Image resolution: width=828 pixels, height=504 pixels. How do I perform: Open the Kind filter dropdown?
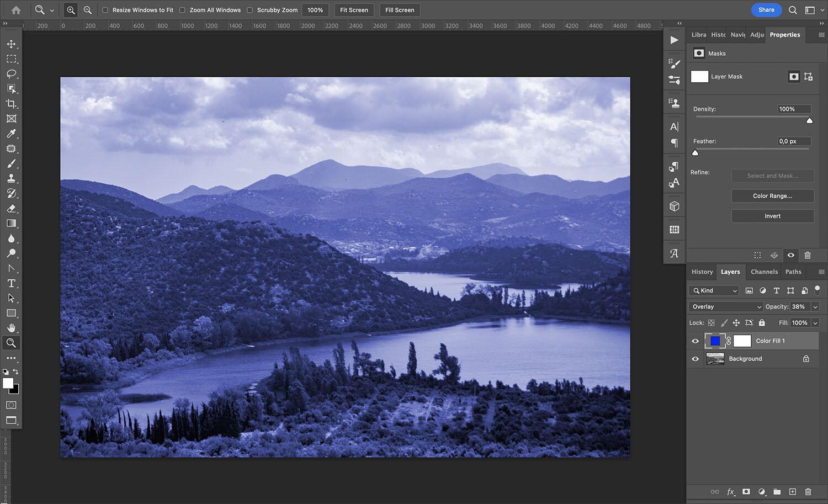coord(713,290)
